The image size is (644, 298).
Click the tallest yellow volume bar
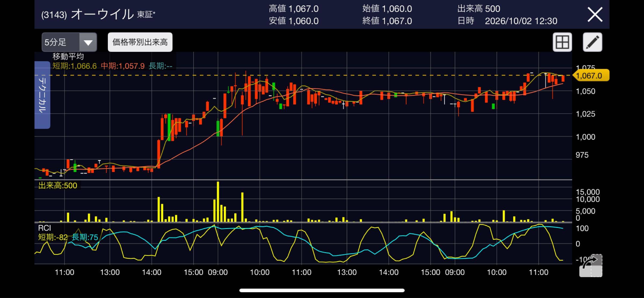tap(218, 202)
